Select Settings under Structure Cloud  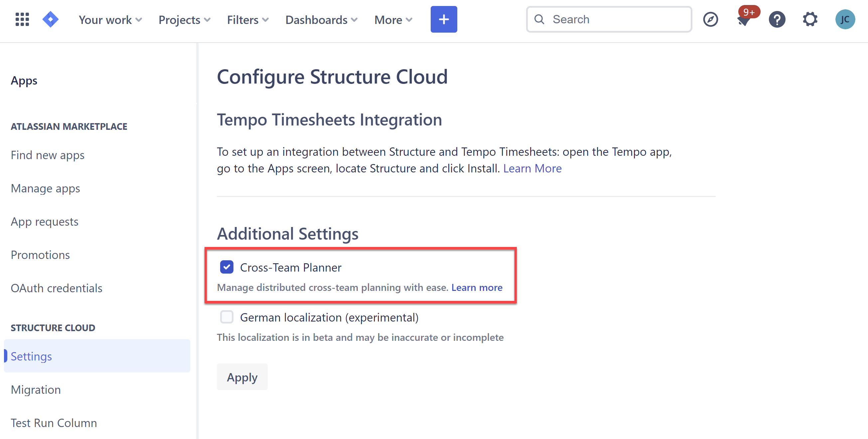(31, 356)
